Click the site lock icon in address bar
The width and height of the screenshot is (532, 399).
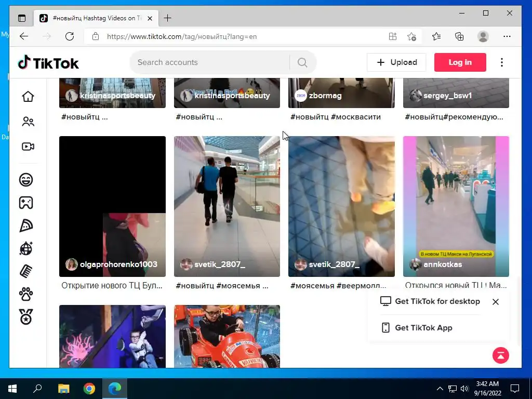(96, 36)
